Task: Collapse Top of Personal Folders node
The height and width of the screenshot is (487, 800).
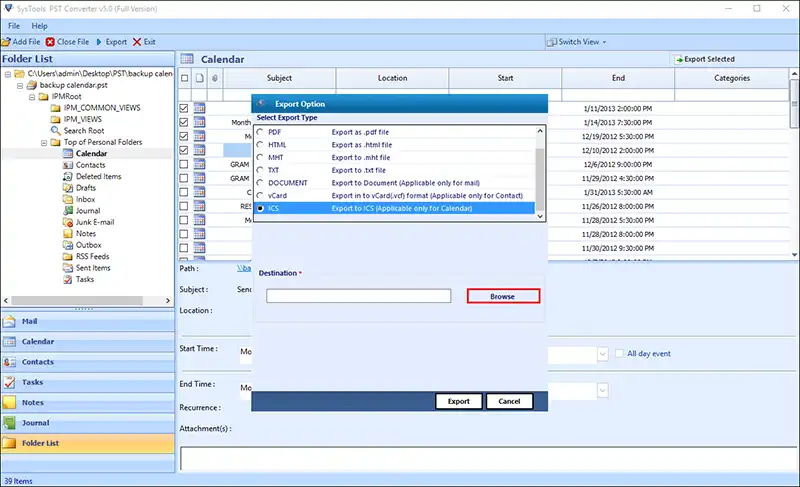Action: click(x=44, y=142)
